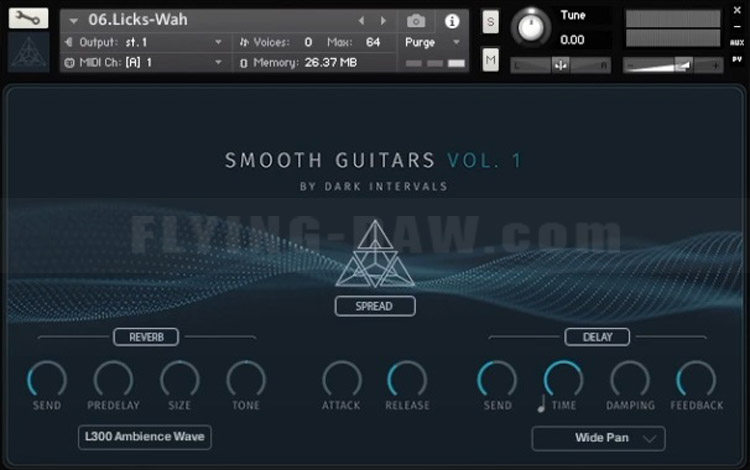This screenshot has width=750, height=470.
Task: Toggle the AUX sends view
Action: tap(737, 43)
